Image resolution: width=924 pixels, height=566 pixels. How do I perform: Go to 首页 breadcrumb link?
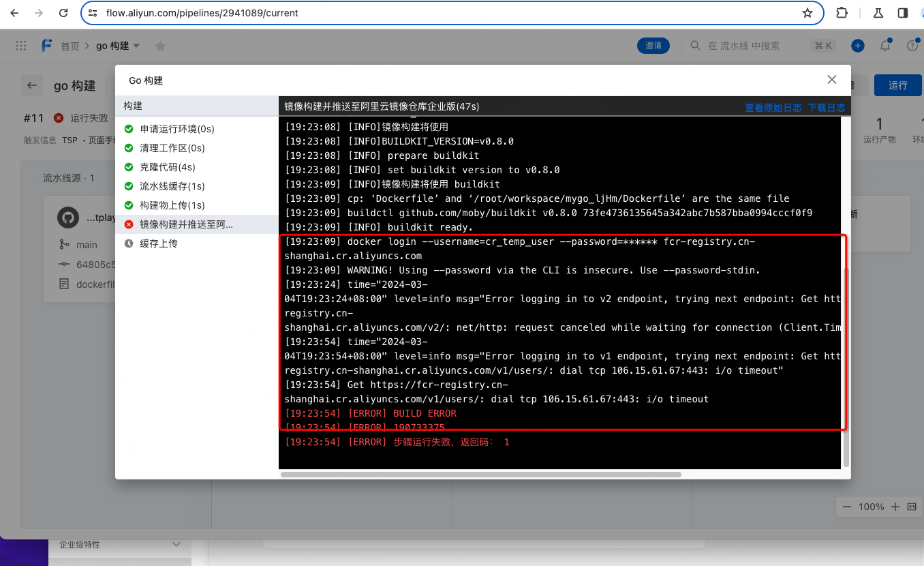coord(70,46)
